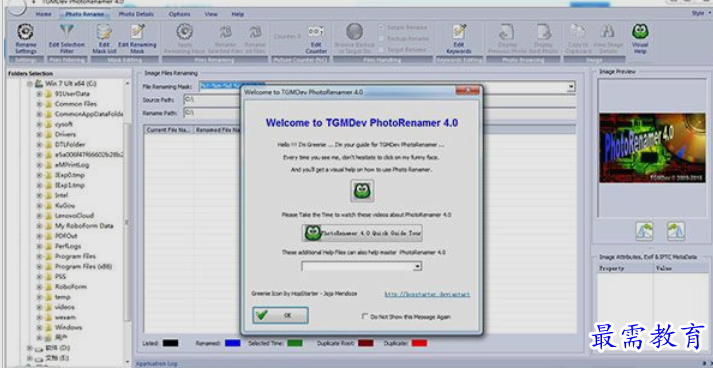Open View ribbon tab

pos(211,14)
